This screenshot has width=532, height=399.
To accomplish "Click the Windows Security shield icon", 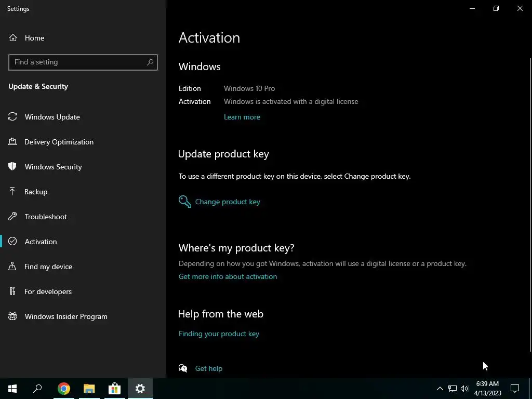I will (x=12, y=167).
